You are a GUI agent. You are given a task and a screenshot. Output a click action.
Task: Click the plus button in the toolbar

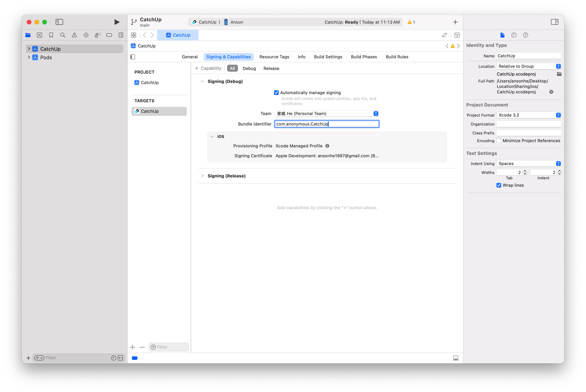[455, 22]
